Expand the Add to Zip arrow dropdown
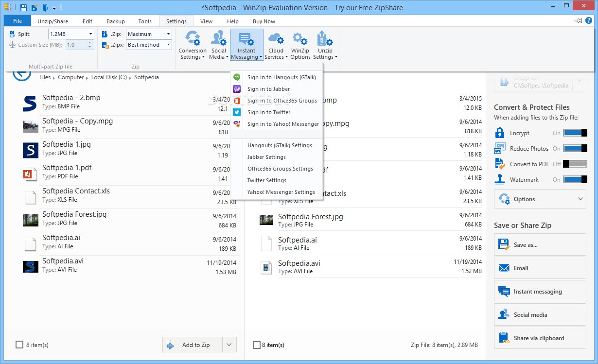The image size is (598, 364). (229, 345)
